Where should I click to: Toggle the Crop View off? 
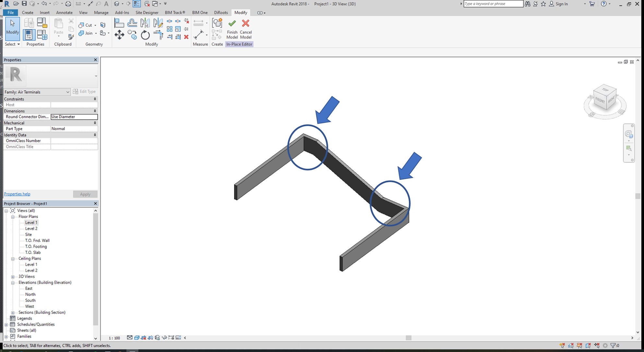tap(171, 338)
